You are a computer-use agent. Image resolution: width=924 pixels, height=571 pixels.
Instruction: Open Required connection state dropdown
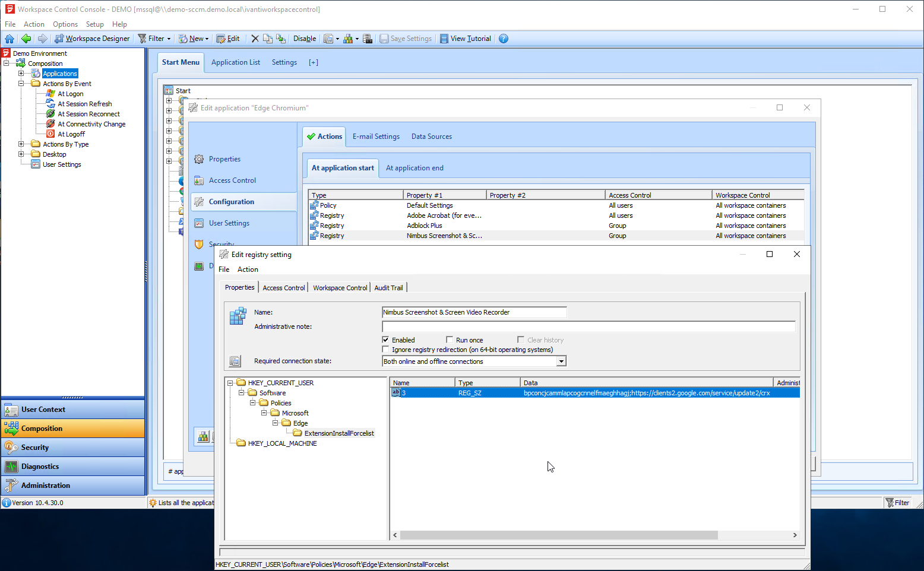[x=561, y=361]
